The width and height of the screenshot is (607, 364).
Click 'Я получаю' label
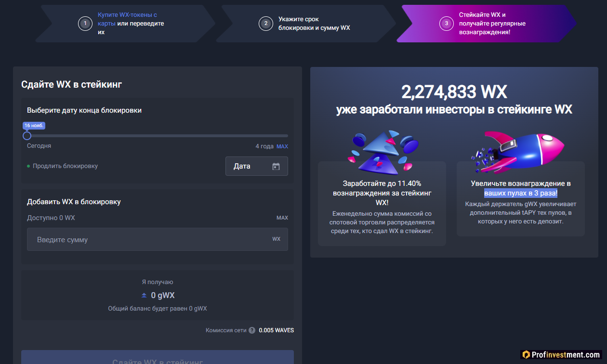tap(158, 282)
